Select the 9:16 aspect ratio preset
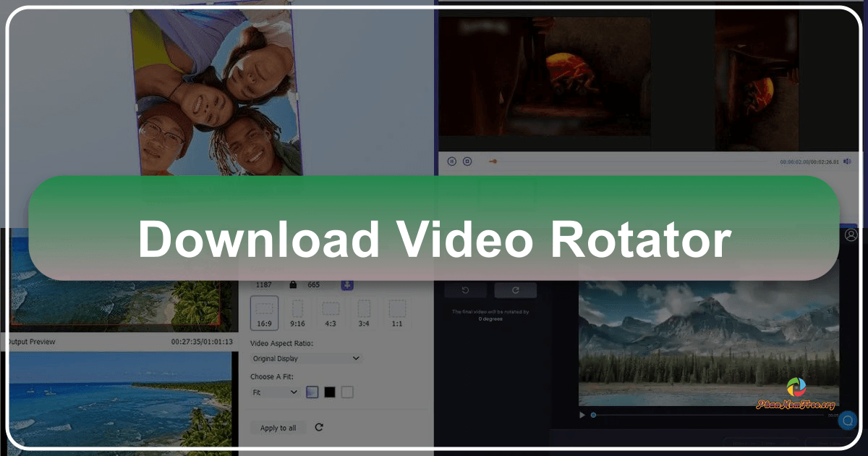This screenshot has width=868, height=456. tap(298, 313)
